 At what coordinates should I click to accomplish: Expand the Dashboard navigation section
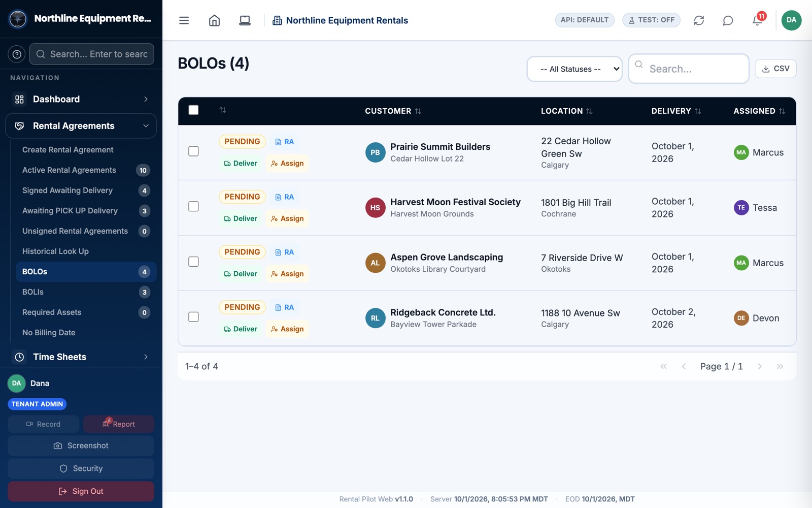(x=81, y=99)
